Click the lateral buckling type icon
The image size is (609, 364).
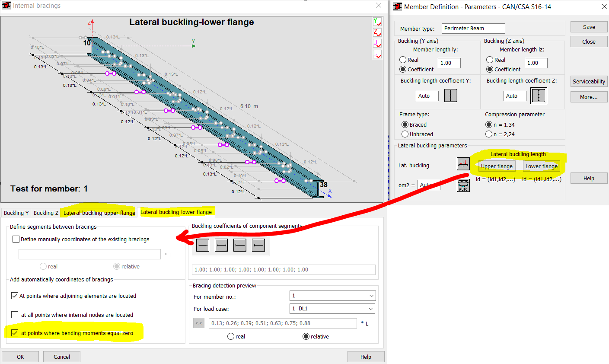[463, 164]
